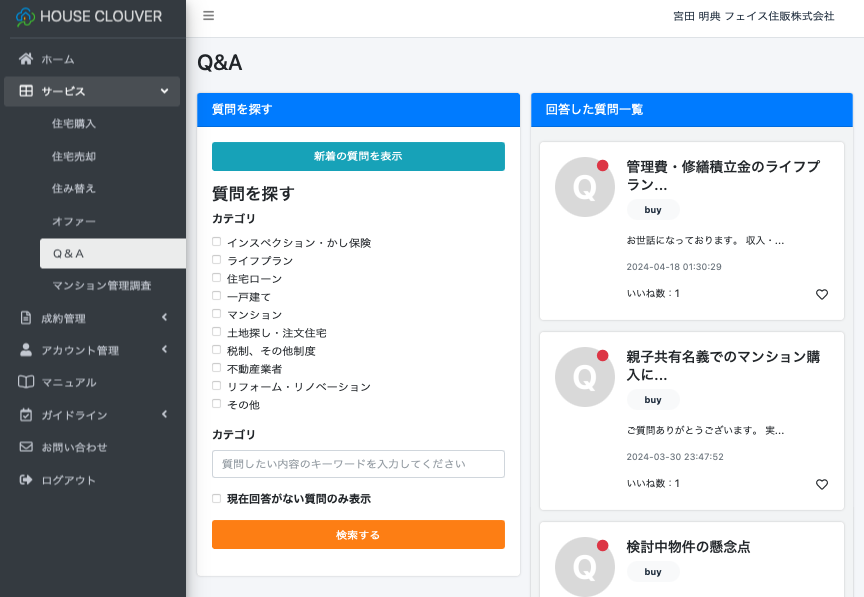Like the 親子共有名義 question with heart
The width and height of the screenshot is (864, 597).
(x=822, y=485)
